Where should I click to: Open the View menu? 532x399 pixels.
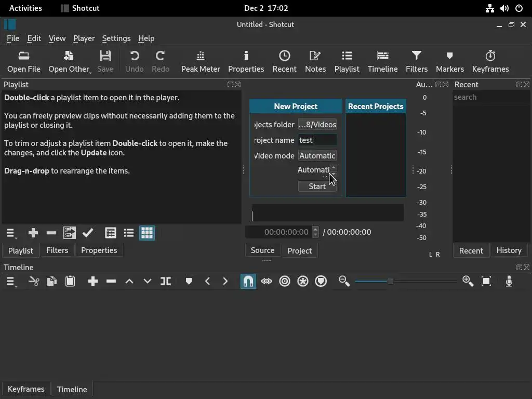[57, 38]
